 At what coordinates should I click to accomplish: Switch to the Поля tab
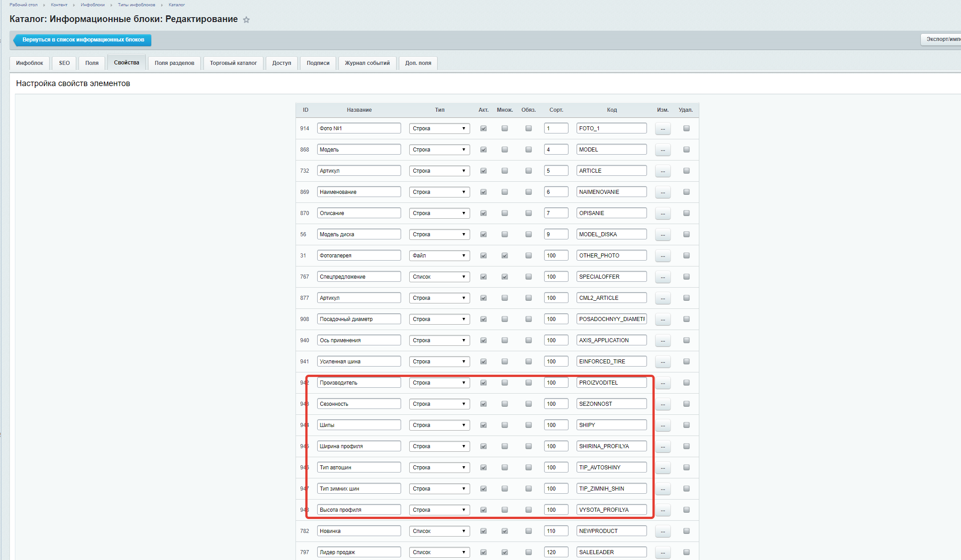(x=92, y=63)
